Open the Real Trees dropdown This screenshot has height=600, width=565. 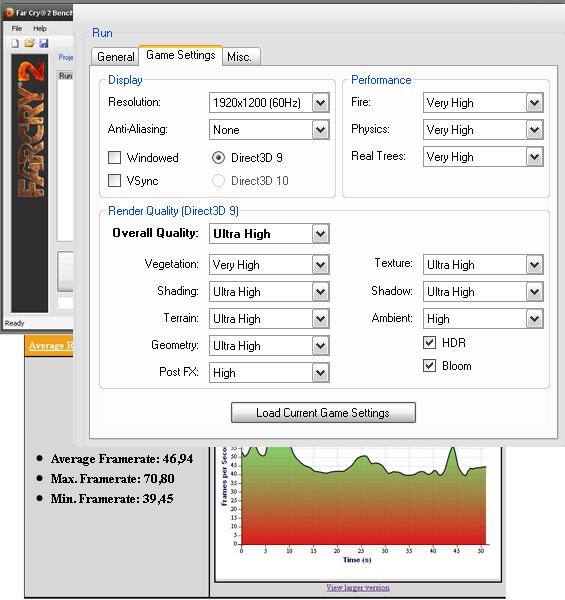point(483,157)
